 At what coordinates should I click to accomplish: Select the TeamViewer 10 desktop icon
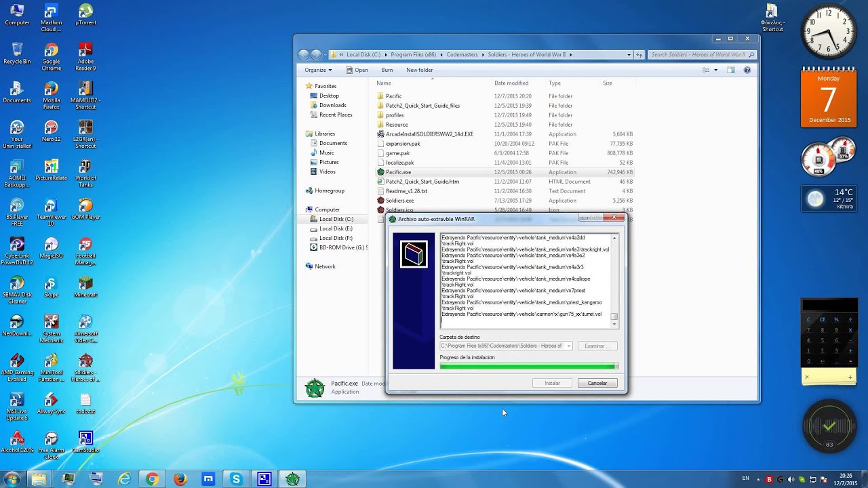click(x=51, y=213)
